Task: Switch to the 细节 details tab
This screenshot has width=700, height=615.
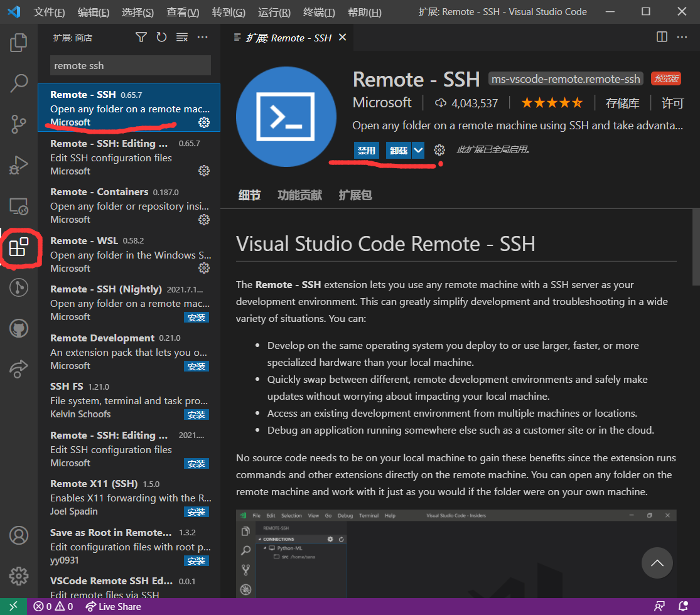Action: (249, 195)
